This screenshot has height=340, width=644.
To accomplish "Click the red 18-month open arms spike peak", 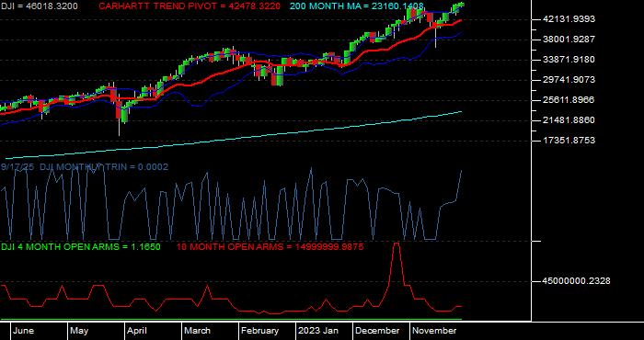I will point(397,244).
